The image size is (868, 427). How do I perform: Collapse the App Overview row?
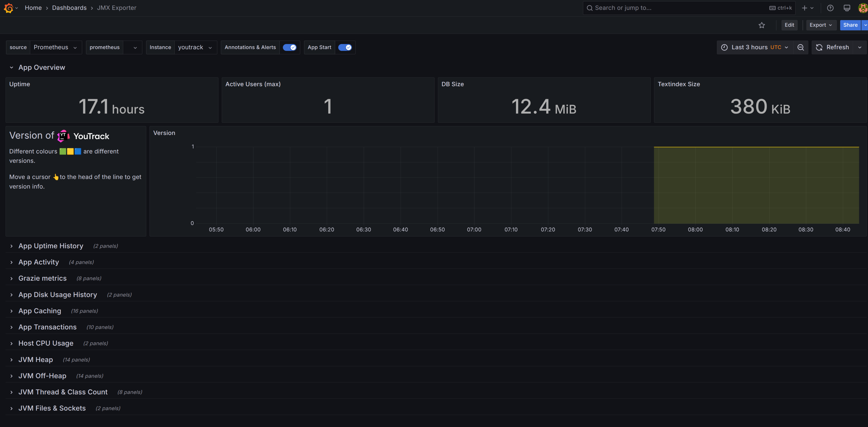tap(12, 67)
